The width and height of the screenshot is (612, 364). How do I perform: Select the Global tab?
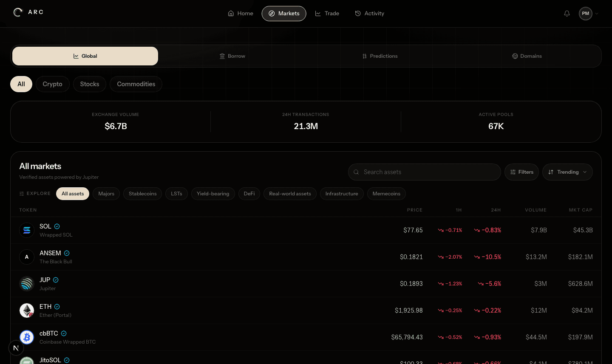[85, 56]
